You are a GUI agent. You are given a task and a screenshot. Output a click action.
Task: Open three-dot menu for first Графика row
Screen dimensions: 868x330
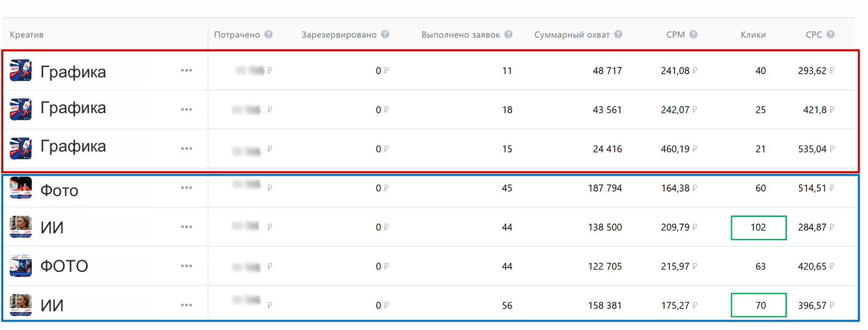point(186,70)
